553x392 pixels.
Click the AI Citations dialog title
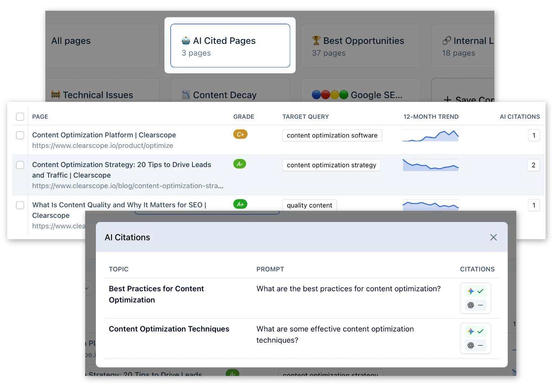coord(127,237)
